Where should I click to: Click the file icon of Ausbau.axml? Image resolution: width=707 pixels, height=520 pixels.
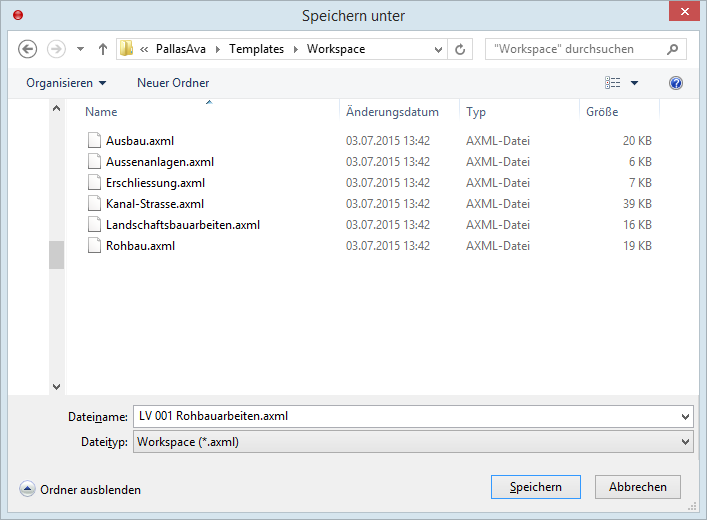click(94, 141)
